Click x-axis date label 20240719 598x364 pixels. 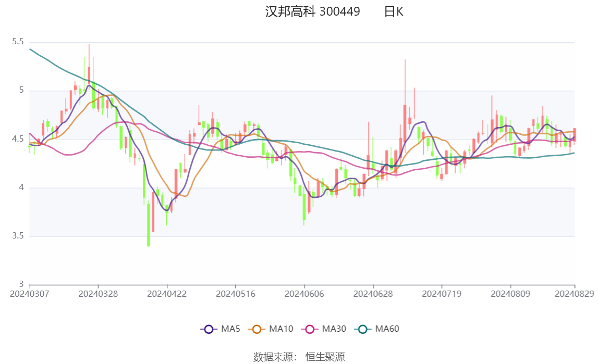pos(441,294)
